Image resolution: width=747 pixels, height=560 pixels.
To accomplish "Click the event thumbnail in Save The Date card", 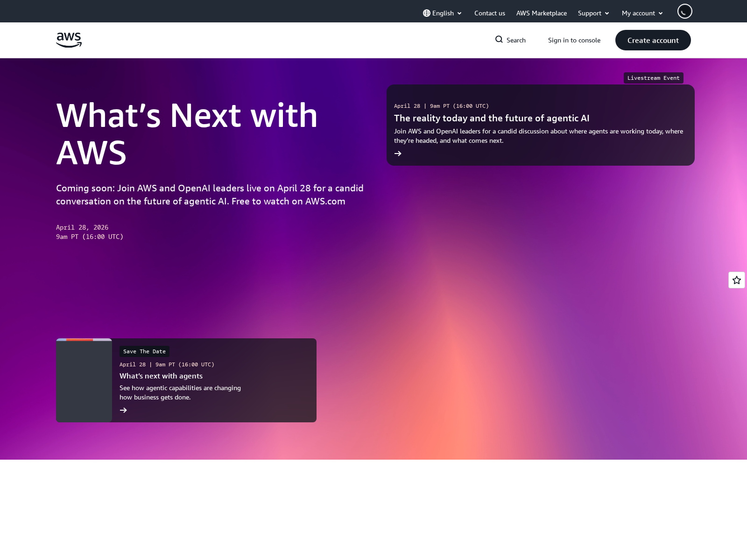I will 84,380.
